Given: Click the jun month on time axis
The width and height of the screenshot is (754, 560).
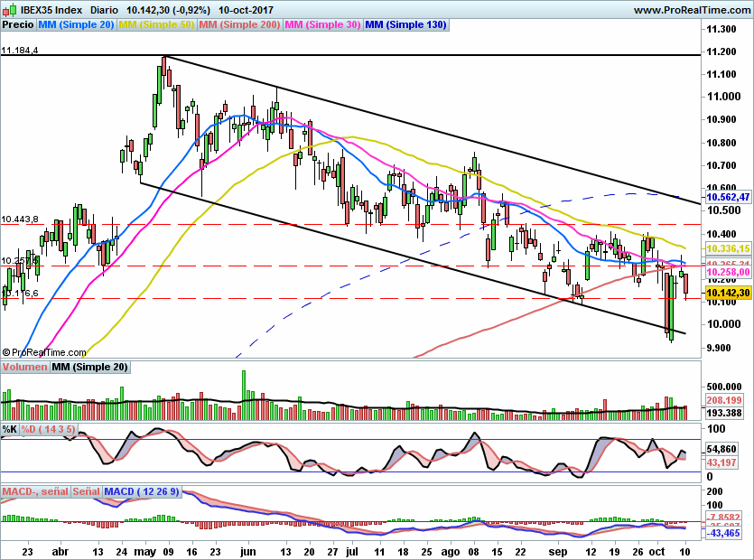Looking at the screenshot, I should click(x=247, y=552).
